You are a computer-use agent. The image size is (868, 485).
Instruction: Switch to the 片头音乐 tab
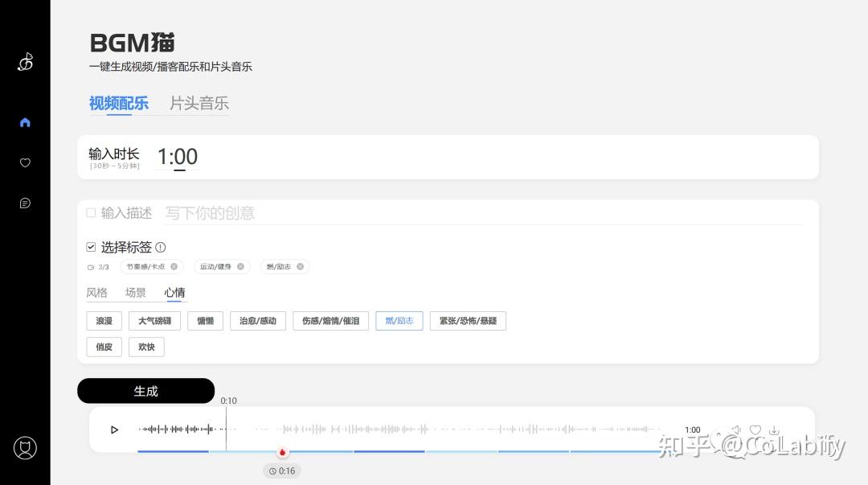pos(199,103)
